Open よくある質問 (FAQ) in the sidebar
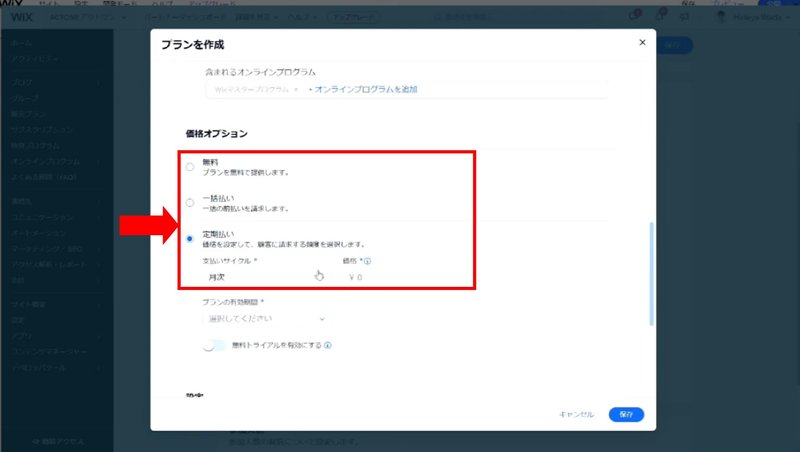The width and height of the screenshot is (800, 452). pos(44,177)
